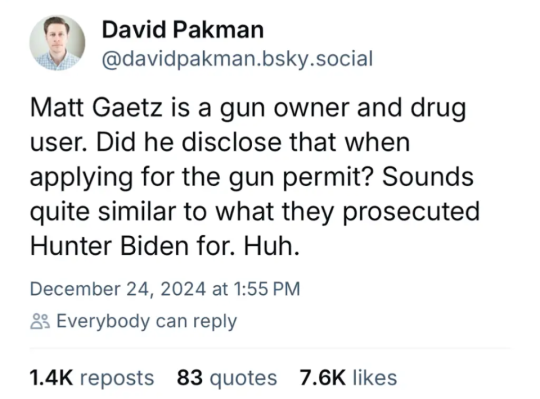Click the word reposts label
Image resolution: width=540 pixels, height=399 pixels.
pos(117,378)
